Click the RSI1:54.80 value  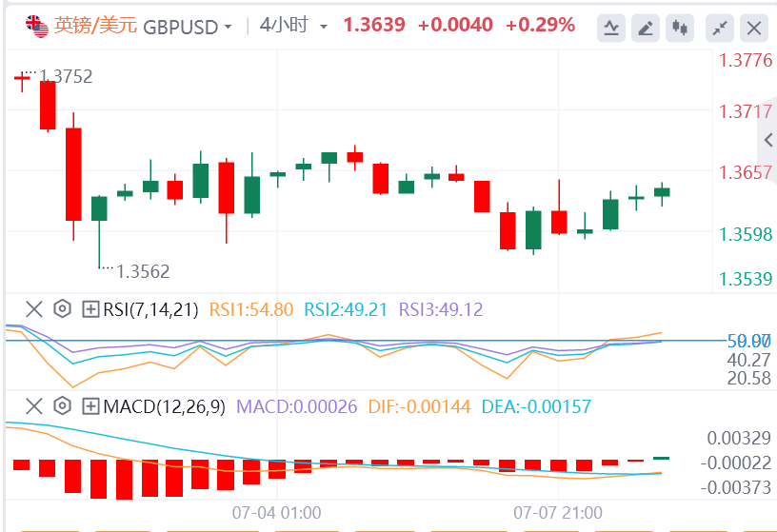point(251,309)
